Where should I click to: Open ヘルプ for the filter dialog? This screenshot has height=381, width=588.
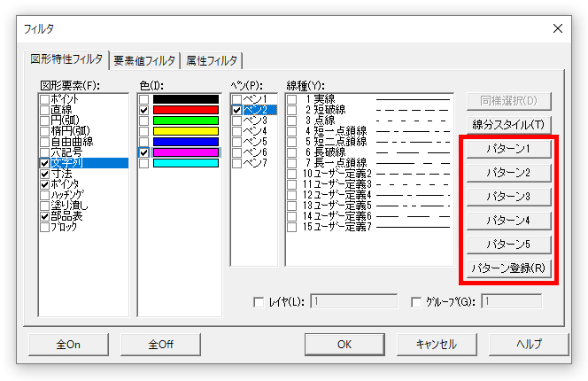(x=529, y=344)
